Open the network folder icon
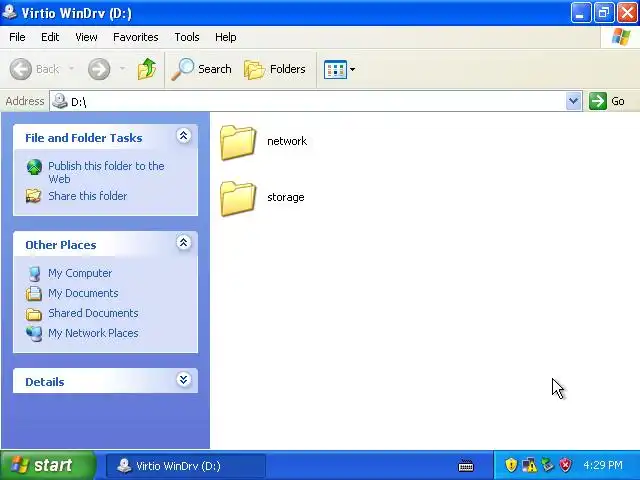This screenshot has height=480, width=640. (238, 142)
